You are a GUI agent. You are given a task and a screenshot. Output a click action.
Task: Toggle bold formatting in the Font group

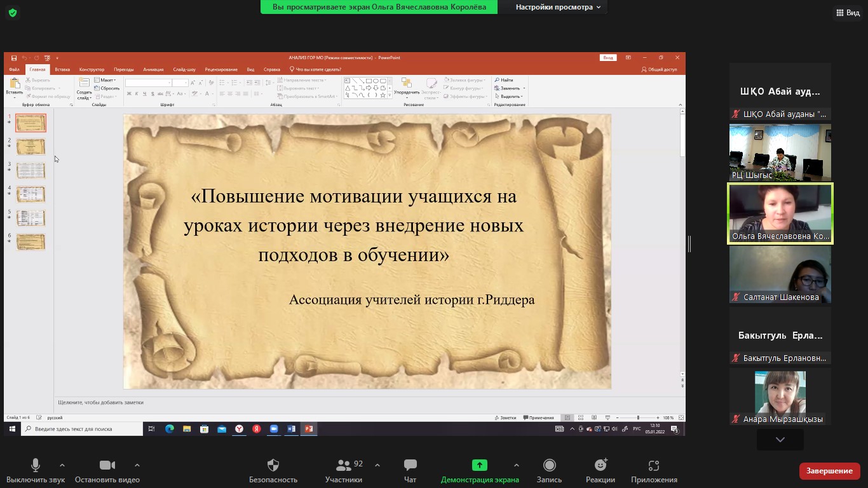click(128, 93)
